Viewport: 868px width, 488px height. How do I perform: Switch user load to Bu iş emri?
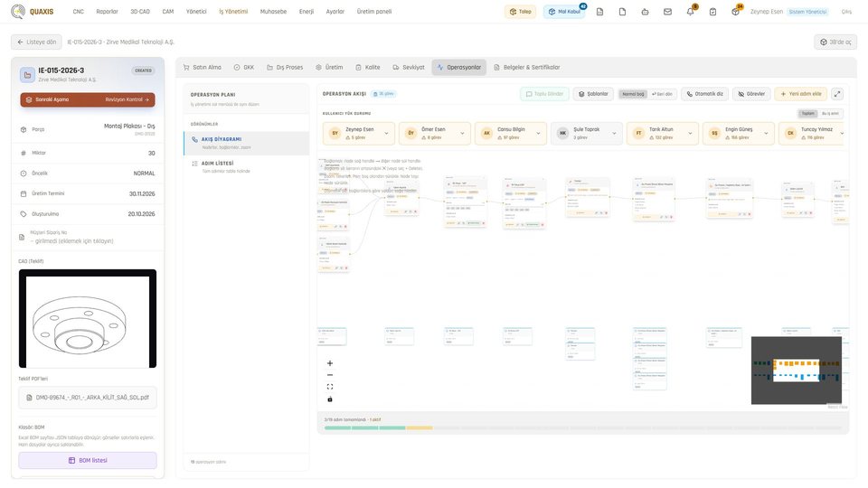coord(830,114)
